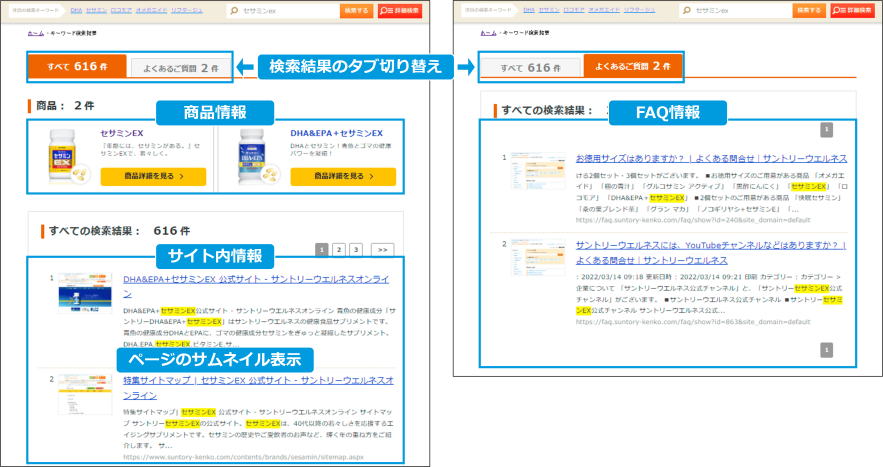Open the YouTubeチャンネルなどはありますか？ FAQ result link
The height and width of the screenshot is (467, 883).
[711, 252]
